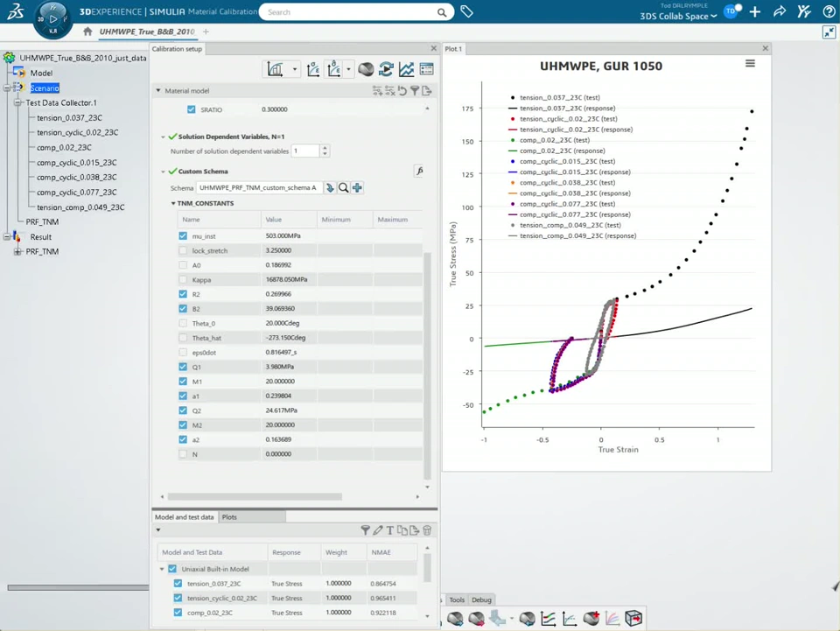Click the delete trash icon in test data panel
This screenshot has width=840, height=631.
(427, 530)
